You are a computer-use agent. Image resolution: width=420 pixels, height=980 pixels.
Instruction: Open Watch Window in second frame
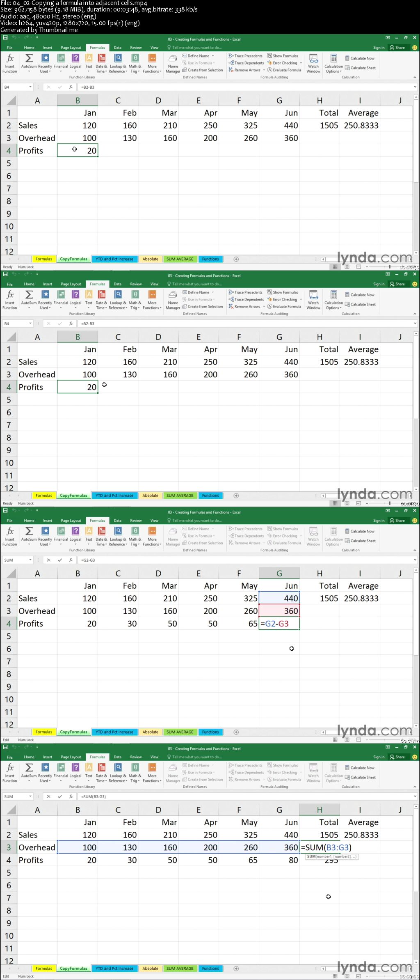pos(313,300)
